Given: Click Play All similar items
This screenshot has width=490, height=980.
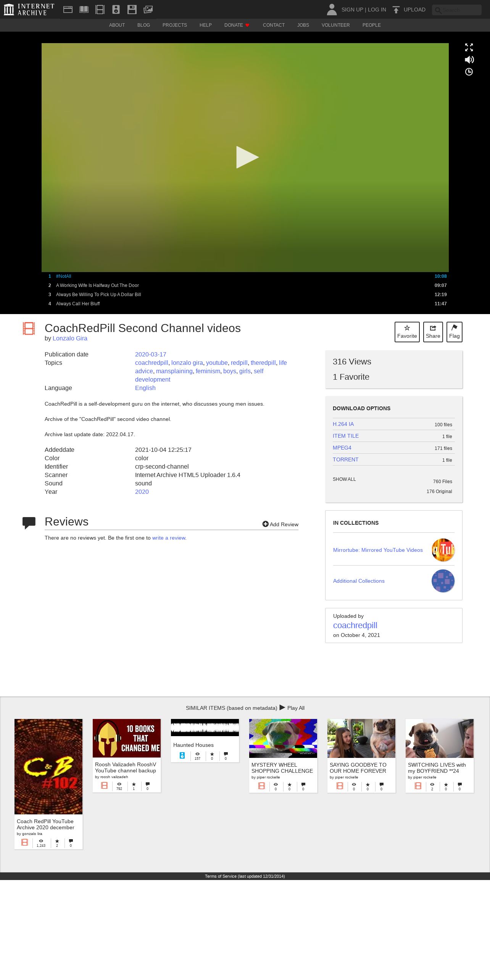Looking at the screenshot, I should pyautogui.click(x=292, y=708).
